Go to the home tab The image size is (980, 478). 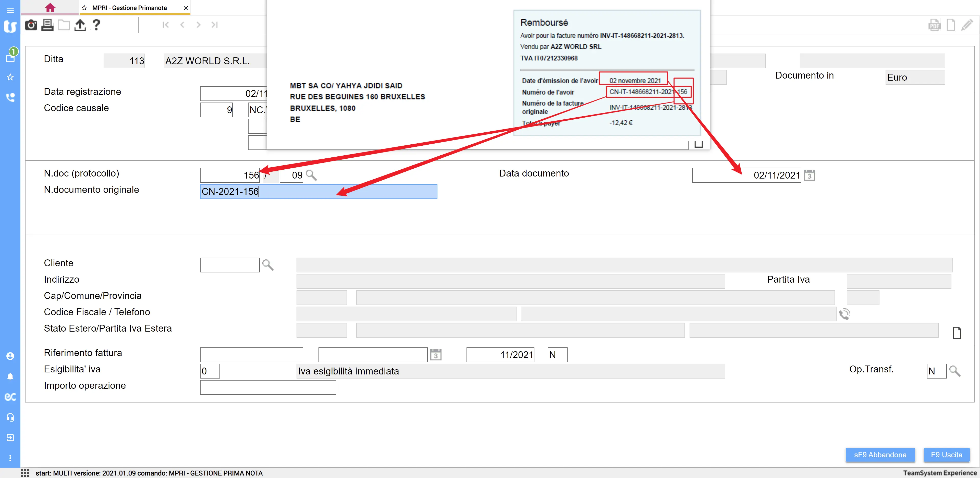(x=50, y=8)
